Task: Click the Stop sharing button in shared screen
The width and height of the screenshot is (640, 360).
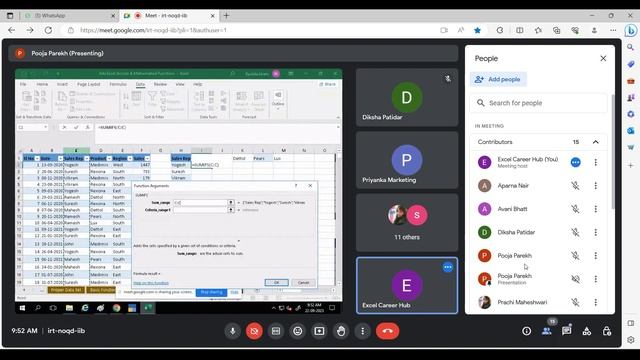Action: pyautogui.click(x=211, y=292)
